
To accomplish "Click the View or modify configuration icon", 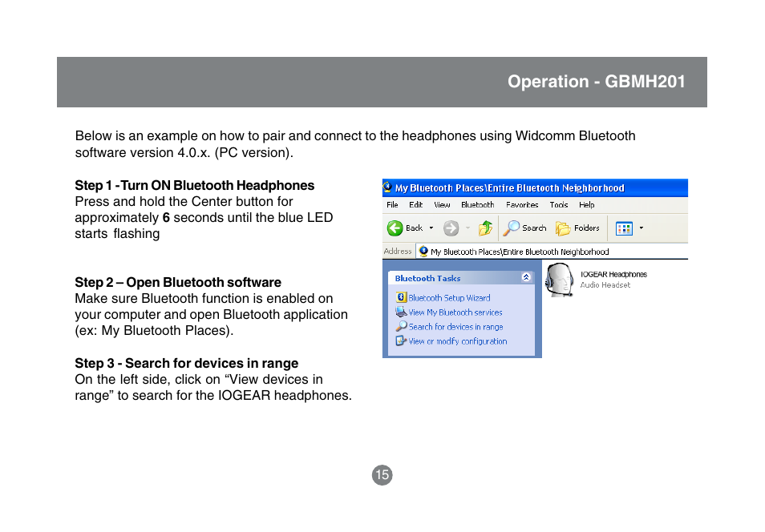I will click(x=401, y=341).
